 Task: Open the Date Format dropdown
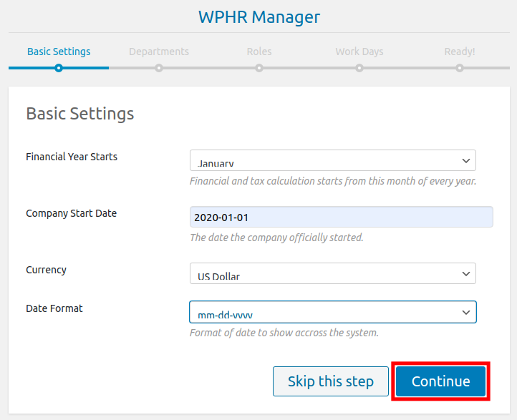[x=332, y=312]
